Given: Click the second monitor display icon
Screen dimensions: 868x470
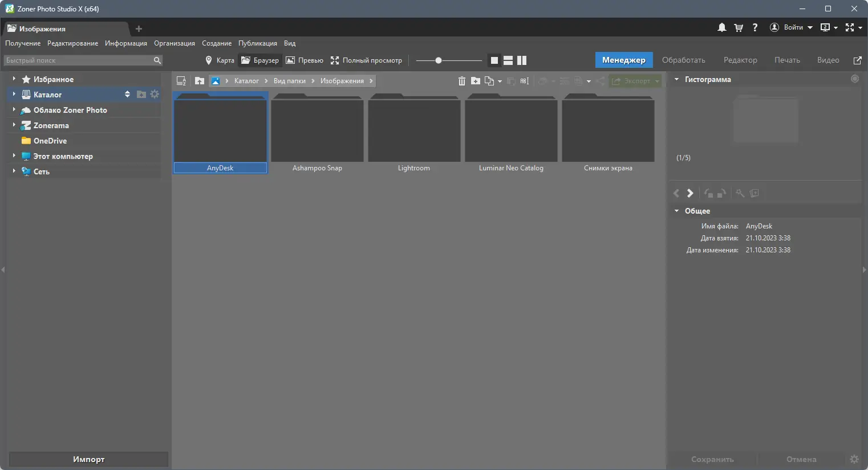Looking at the screenshot, I should pos(825,27).
